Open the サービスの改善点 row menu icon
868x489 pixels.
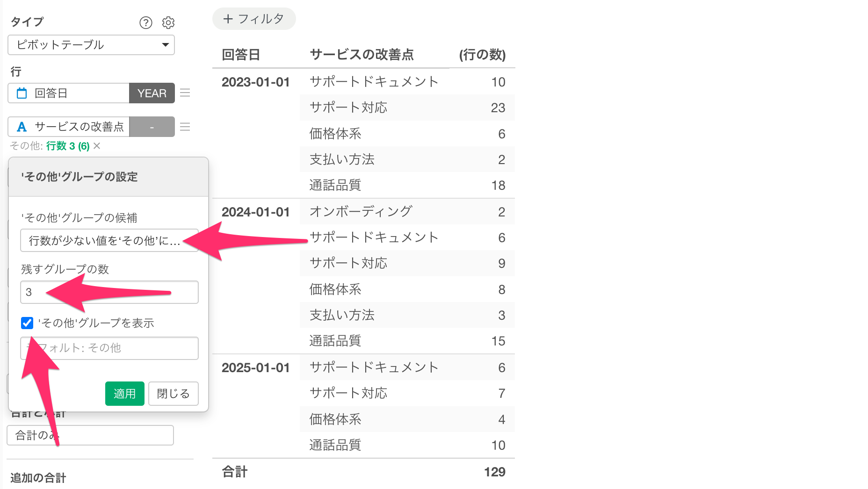[185, 127]
